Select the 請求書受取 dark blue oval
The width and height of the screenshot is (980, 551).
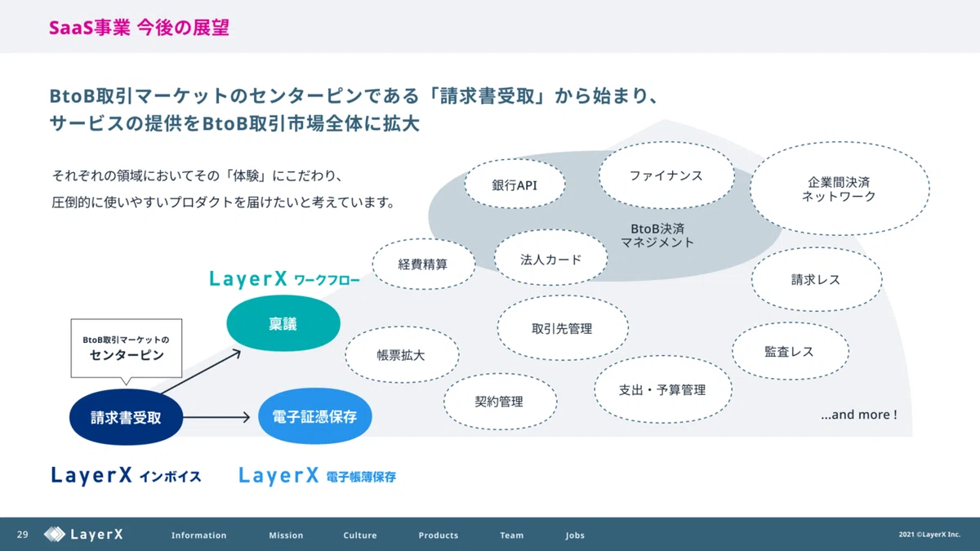(126, 418)
